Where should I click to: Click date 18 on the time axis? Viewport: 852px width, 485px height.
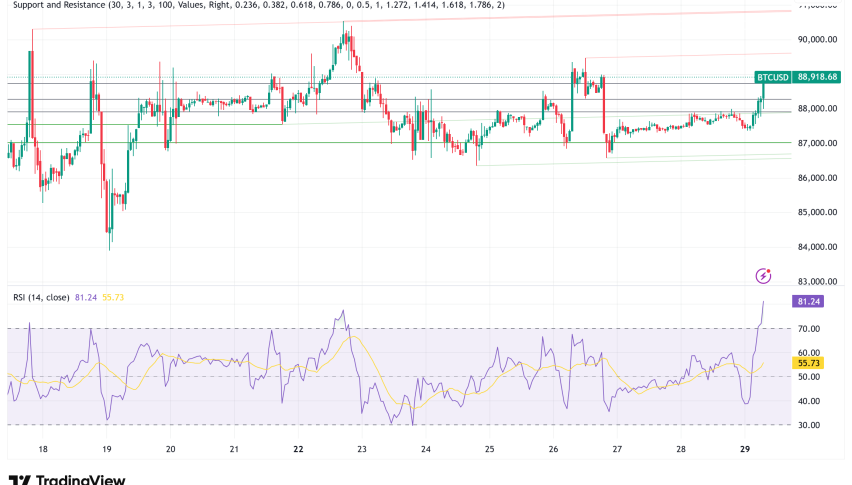click(43, 450)
